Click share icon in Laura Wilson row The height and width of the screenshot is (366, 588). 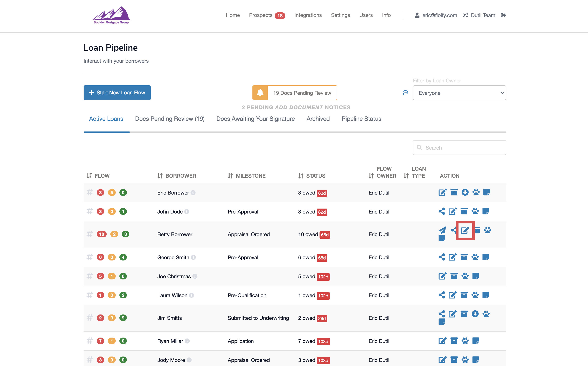coord(442,295)
